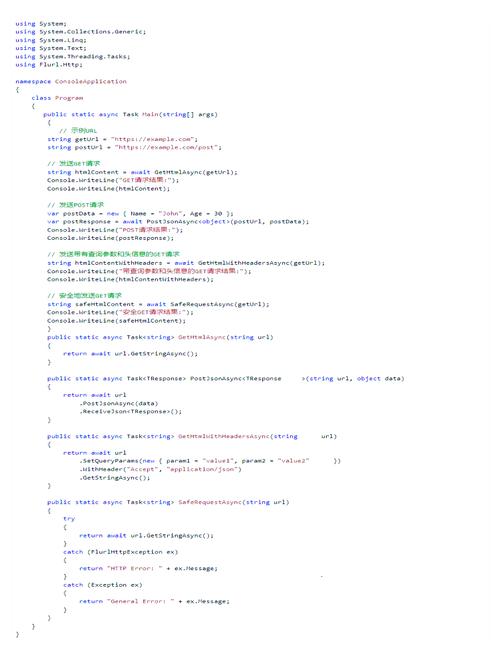Image resolution: width=500 pixels, height=649 pixels.
Task: Click 'catch (FlurlHttpException ex)' line
Action: [x=120, y=552]
